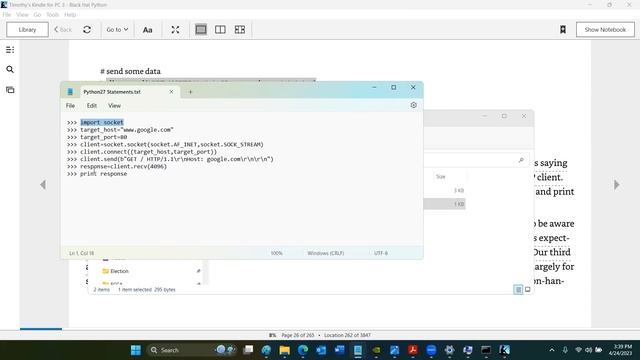Show hidden system tray icons
Image resolution: width=640 pixels, height=360 pixels.
[552, 350]
